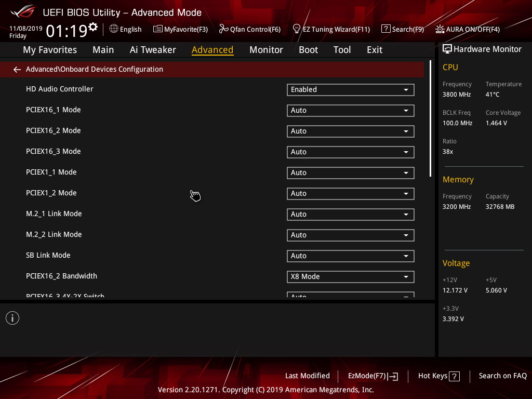Click EZ Tuning Wizard(F11) label
532x399 pixels.
(x=336, y=29)
